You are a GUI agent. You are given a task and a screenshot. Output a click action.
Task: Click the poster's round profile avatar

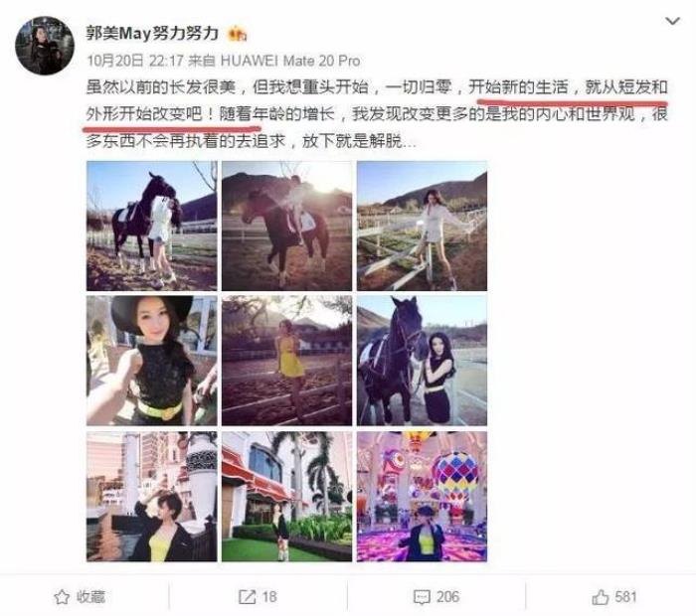45,46
